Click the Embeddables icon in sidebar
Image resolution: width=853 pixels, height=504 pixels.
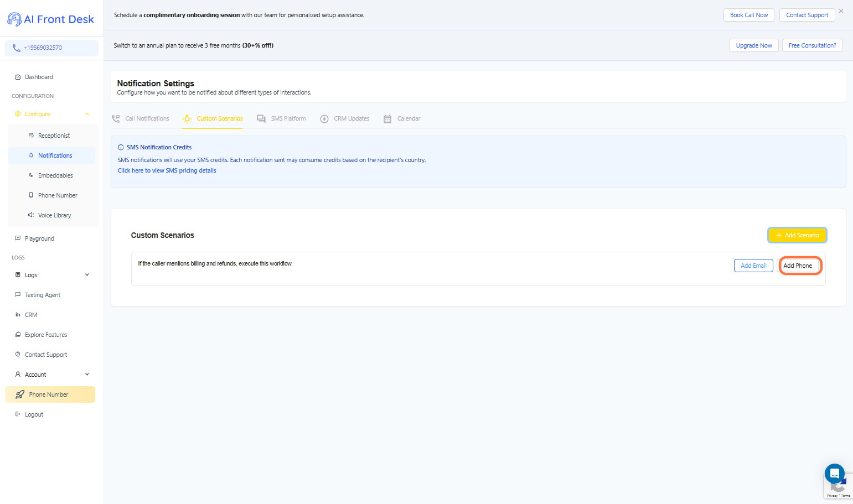pyautogui.click(x=31, y=175)
